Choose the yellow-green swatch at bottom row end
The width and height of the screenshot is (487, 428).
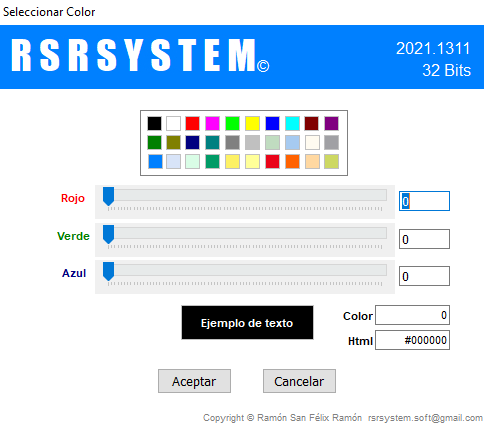(x=331, y=161)
